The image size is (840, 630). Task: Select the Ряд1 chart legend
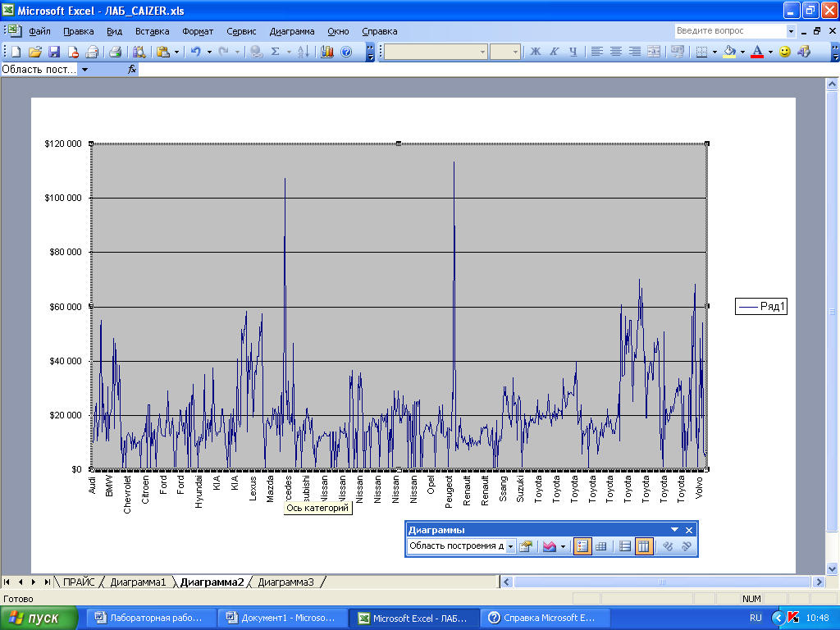761,307
